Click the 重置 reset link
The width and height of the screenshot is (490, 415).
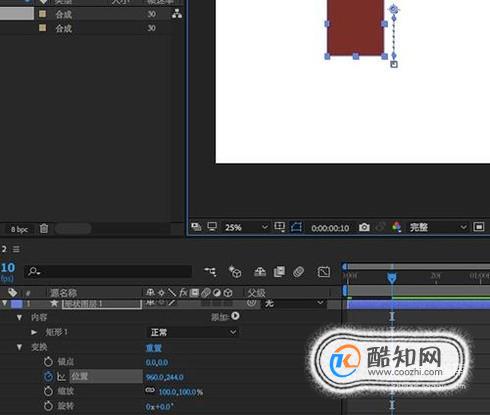(x=154, y=348)
